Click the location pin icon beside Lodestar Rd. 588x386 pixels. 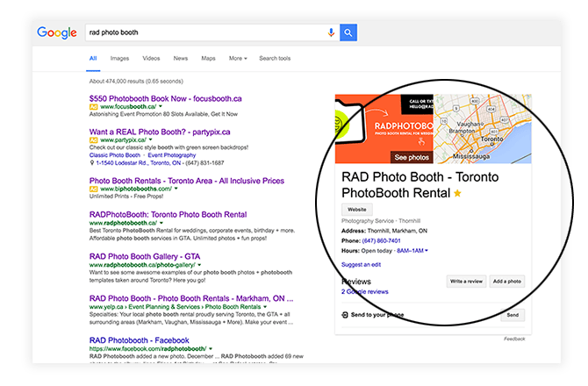(92, 163)
